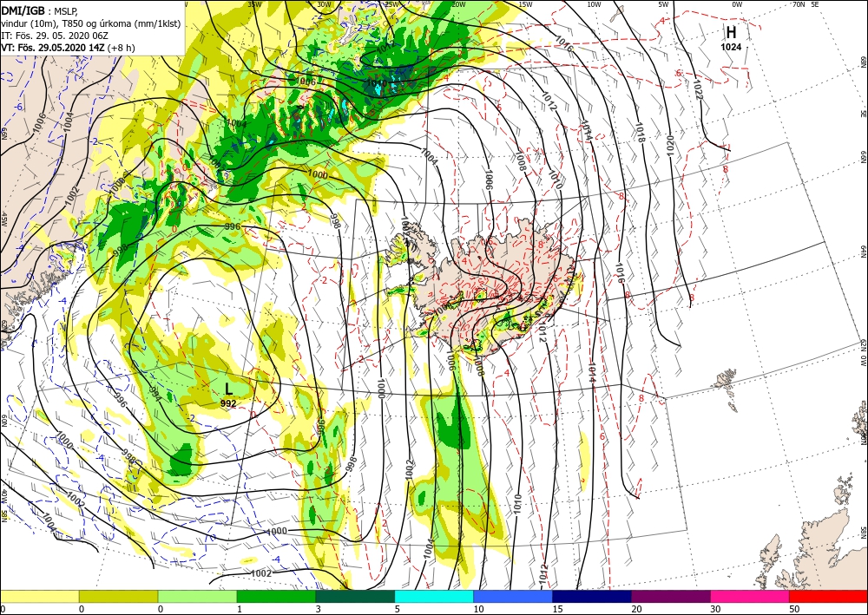Screen dimensions: 868x615
Task: Click the legend scale value '30'
Action: (715, 609)
